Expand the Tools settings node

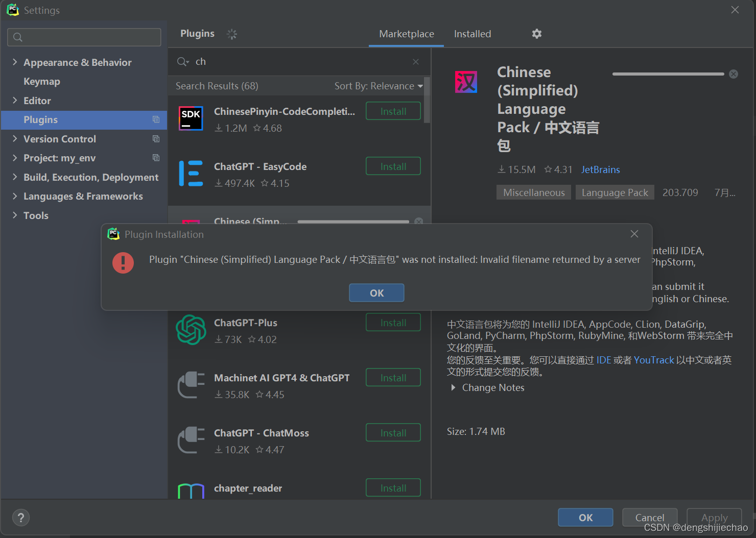click(15, 215)
